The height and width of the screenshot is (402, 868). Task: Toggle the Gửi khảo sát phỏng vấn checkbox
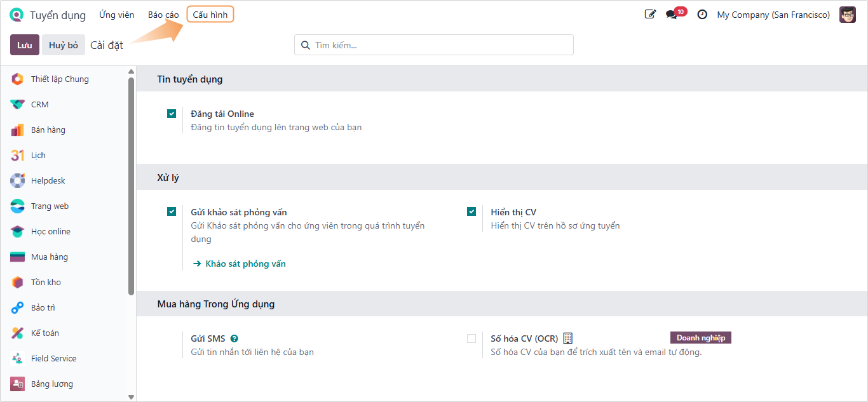[x=172, y=212]
